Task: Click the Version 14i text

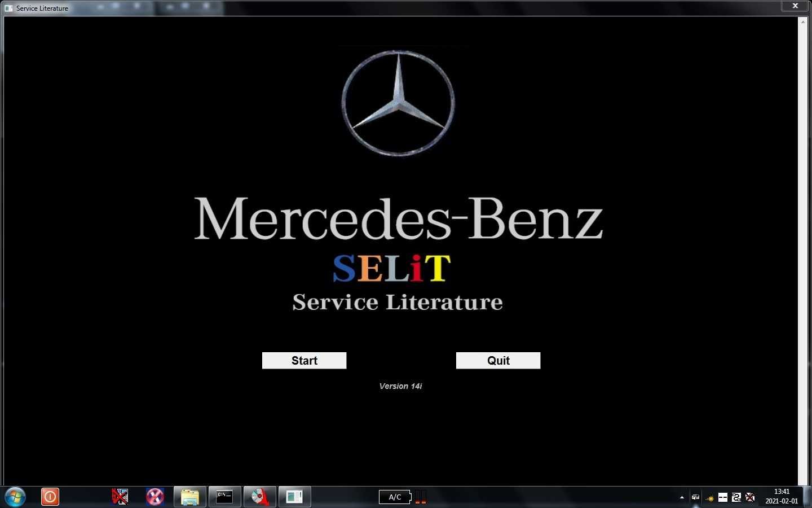Action: (x=400, y=386)
